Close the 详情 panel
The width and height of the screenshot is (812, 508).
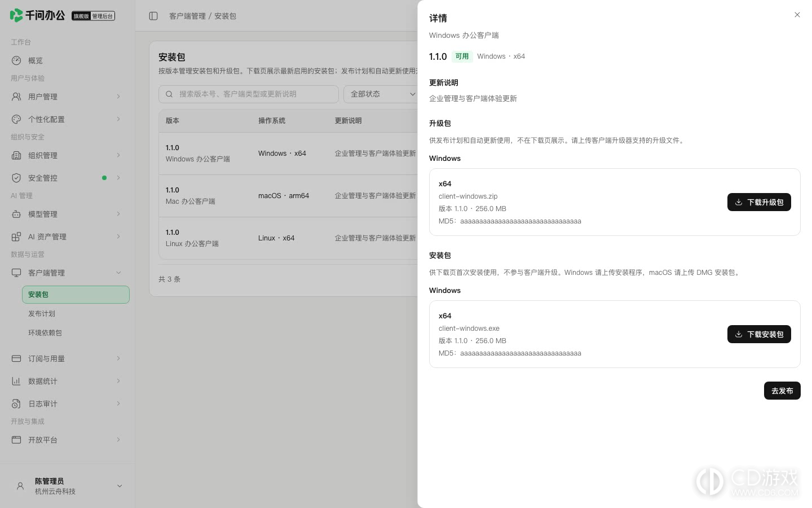(797, 15)
